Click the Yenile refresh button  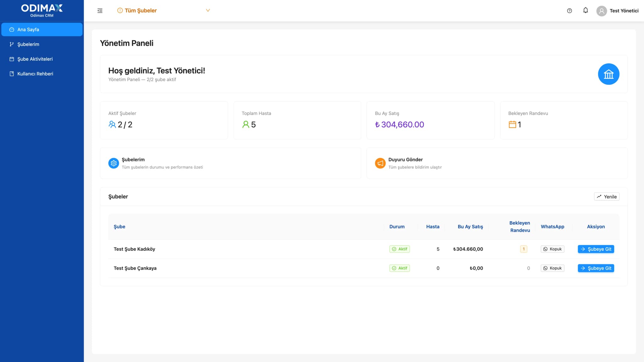click(x=607, y=197)
